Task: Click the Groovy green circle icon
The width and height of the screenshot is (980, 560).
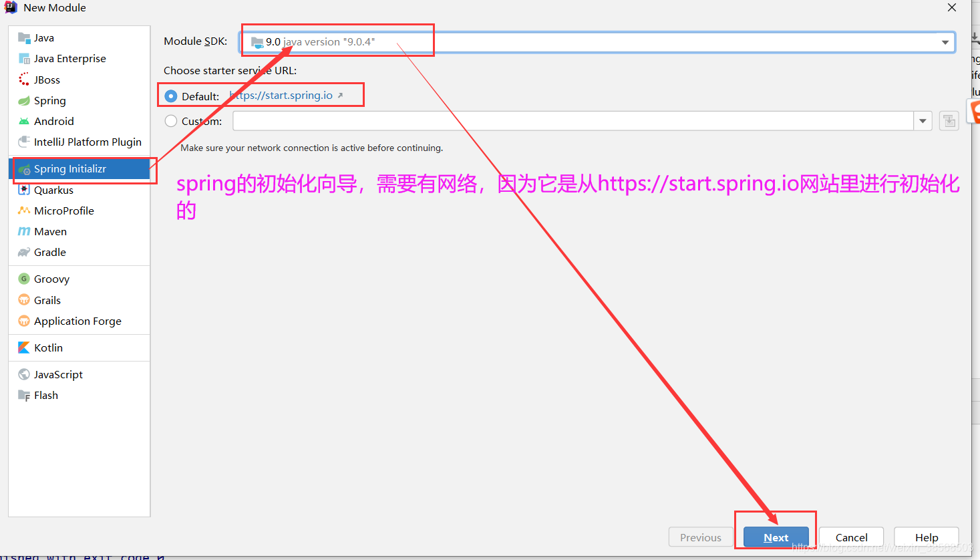Action: (24, 279)
